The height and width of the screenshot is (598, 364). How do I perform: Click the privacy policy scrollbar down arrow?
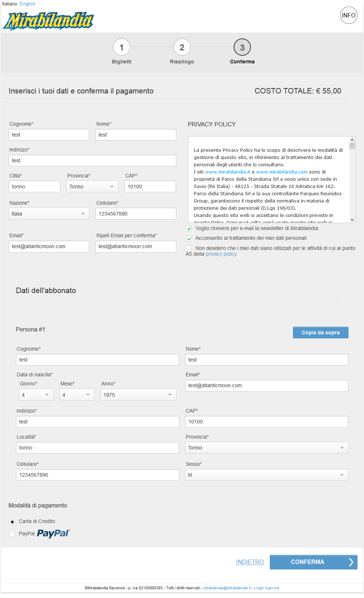(x=352, y=220)
